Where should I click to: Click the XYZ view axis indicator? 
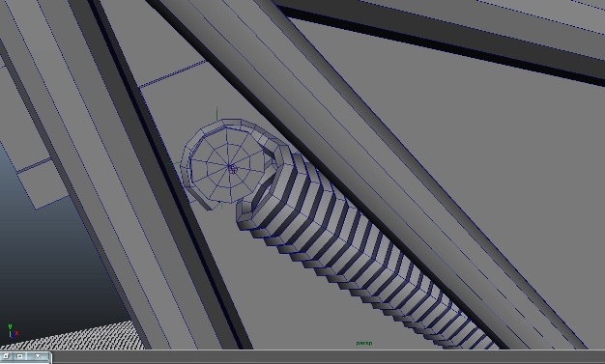[13, 331]
